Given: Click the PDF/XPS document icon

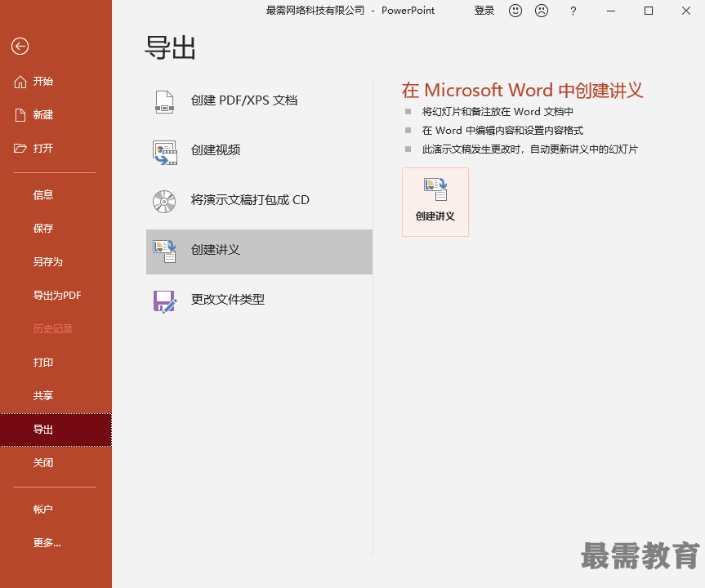Looking at the screenshot, I should pyautogui.click(x=164, y=102).
